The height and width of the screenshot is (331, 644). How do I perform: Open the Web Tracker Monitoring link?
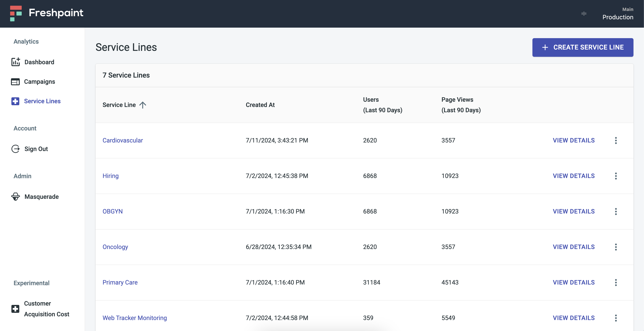[135, 318]
